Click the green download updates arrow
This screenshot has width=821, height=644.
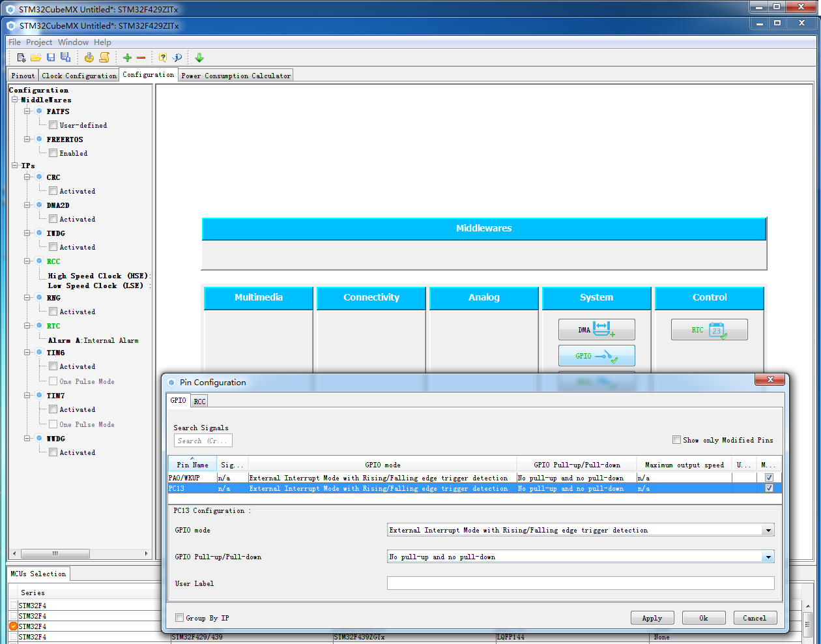point(199,57)
